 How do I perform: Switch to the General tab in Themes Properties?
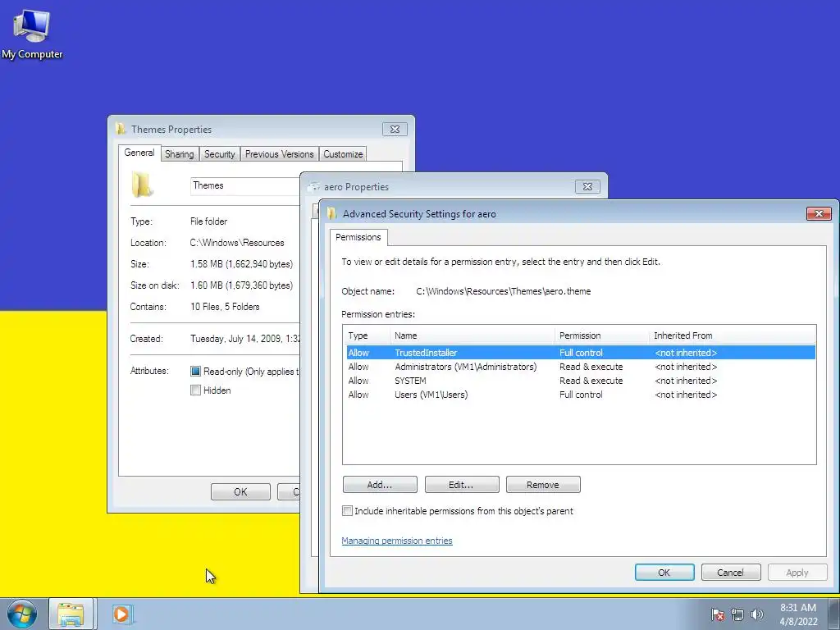click(139, 153)
